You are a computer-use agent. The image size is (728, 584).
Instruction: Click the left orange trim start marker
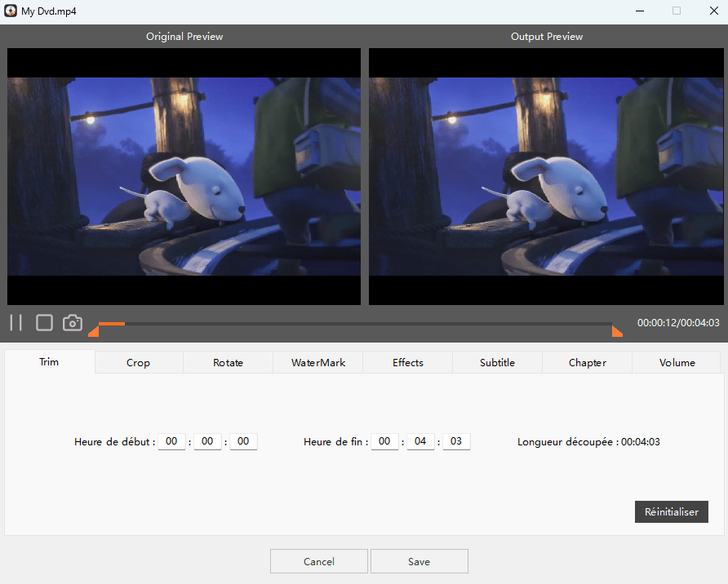pyautogui.click(x=94, y=330)
